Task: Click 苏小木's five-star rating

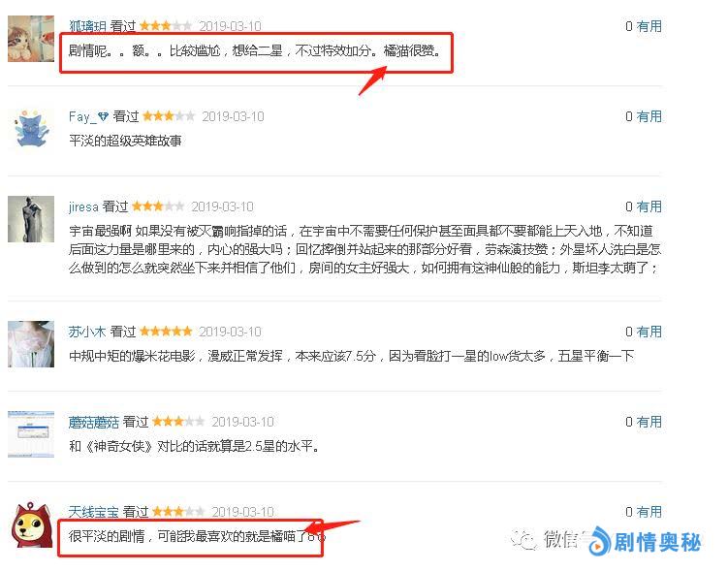Action: [x=166, y=331]
